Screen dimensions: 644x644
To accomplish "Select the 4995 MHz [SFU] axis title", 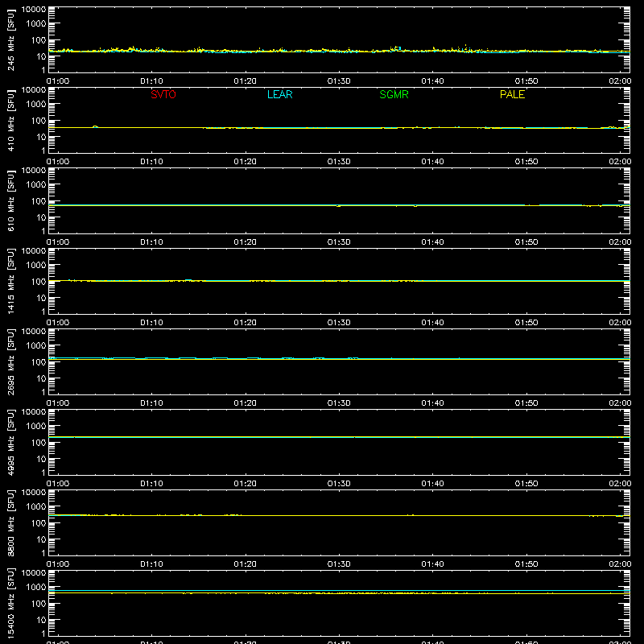I will click(x=10, y=442).
